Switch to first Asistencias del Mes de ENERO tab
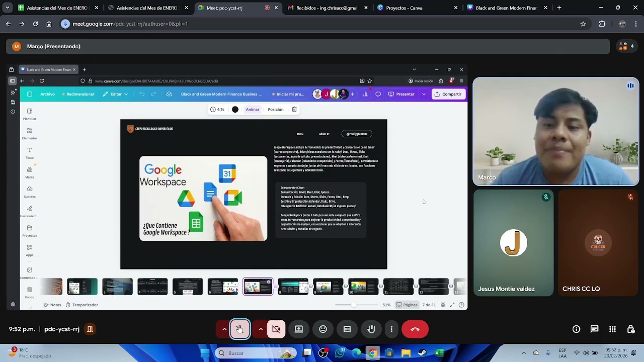The width and height of the screenshot is (644, 362). 55,8
